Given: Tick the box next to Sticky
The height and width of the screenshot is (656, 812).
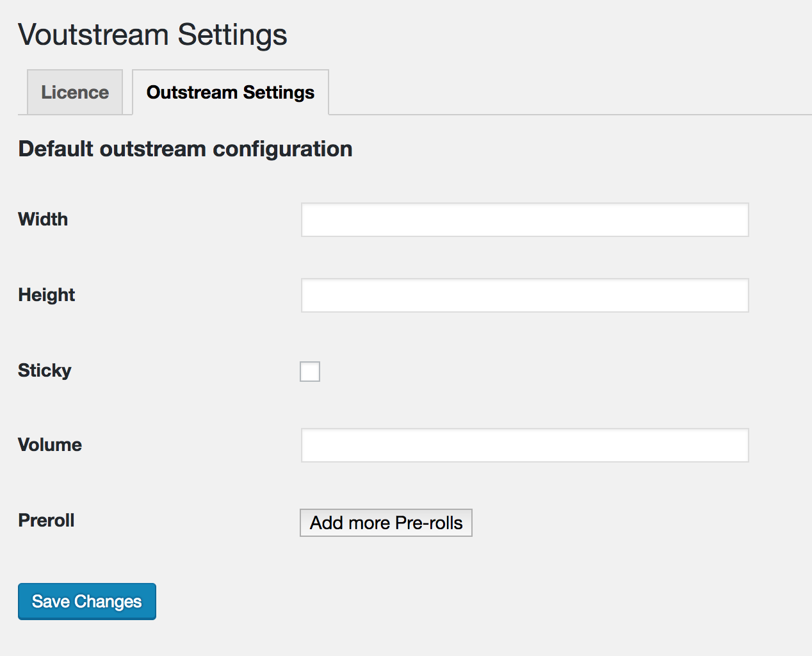Looking at the screenshot, I should 310,372.
